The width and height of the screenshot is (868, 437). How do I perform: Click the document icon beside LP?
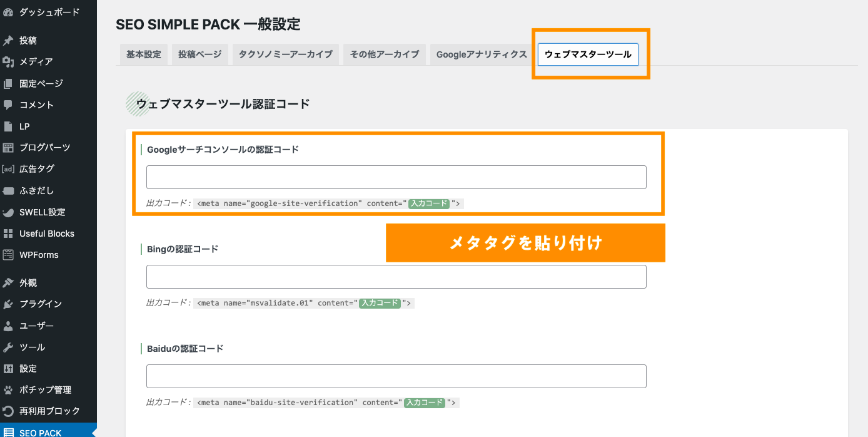8,126
